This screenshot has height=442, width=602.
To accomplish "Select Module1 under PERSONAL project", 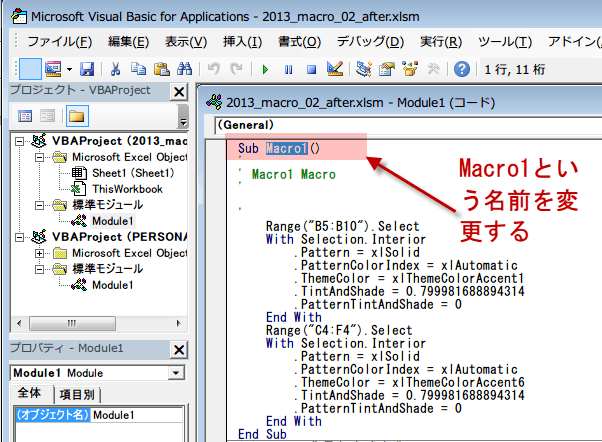I will (112, 285).
